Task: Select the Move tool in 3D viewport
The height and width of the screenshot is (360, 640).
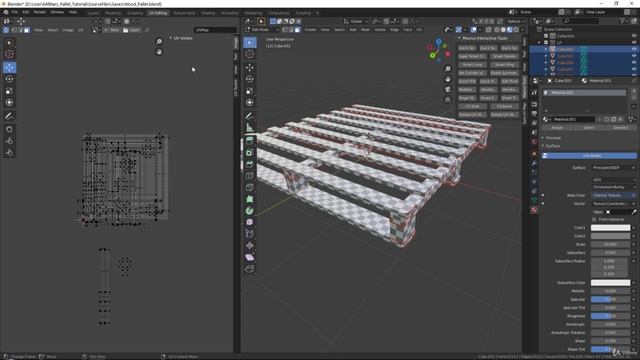Action: [x=250, y=68]
